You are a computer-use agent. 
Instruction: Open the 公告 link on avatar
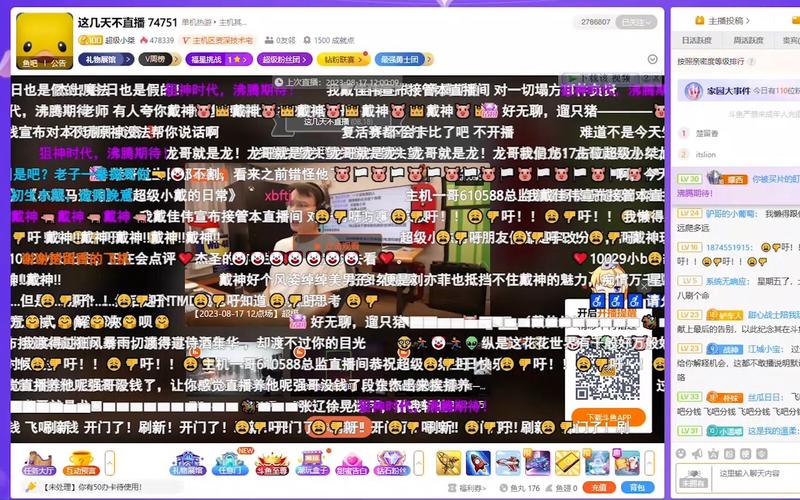point(58,63)
